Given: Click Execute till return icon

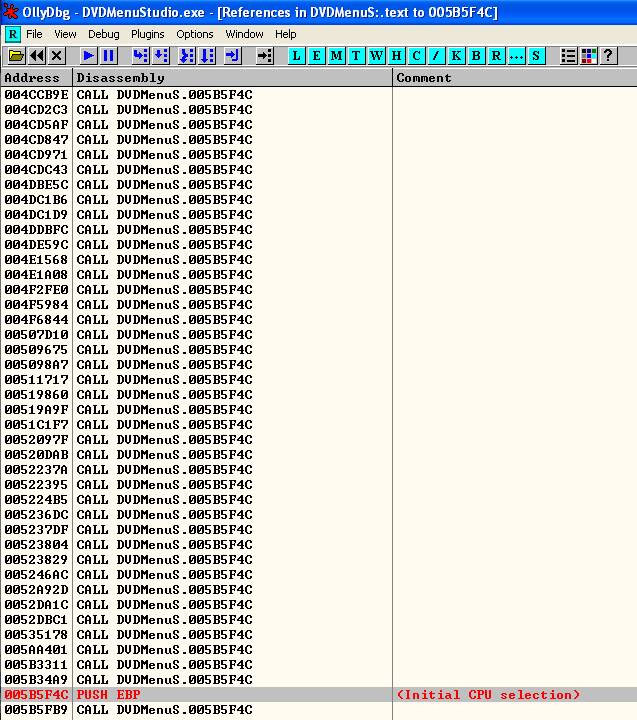Looking at the screenshot, I should tap(233, 56).
